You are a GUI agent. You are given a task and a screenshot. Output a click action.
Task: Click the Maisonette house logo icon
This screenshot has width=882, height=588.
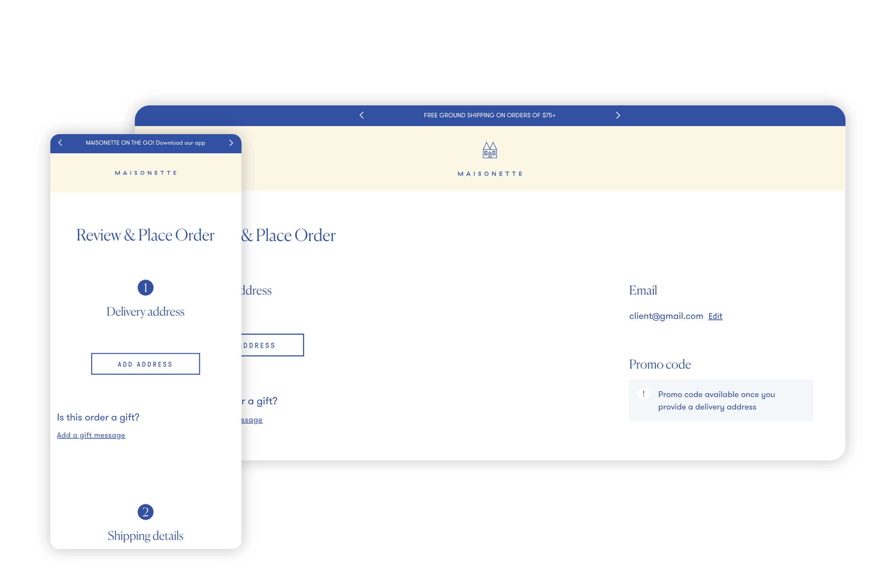pyautogui.click(x=490, y=150)
